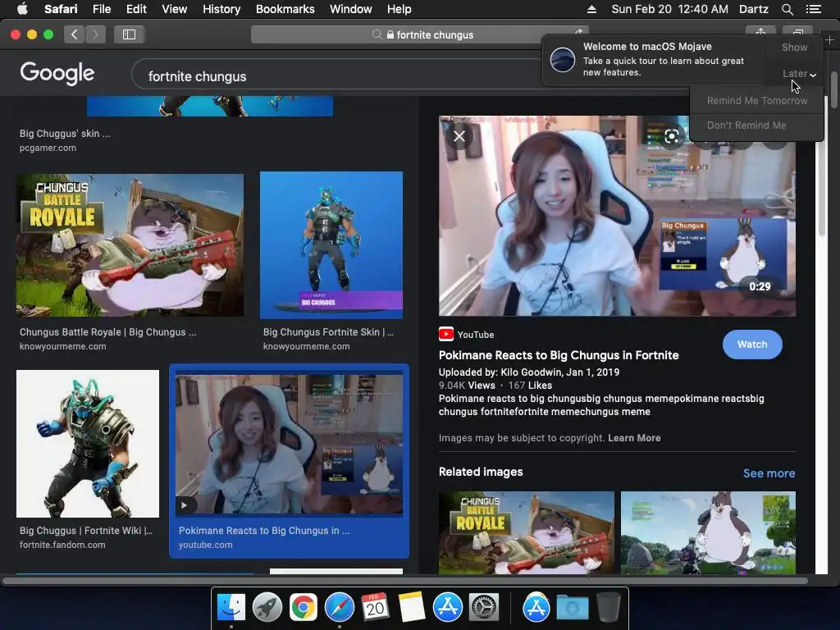Screen dimensions: 840x630
Task: Open the tab overview button in Safari
Action: click(x=797, y=31)
